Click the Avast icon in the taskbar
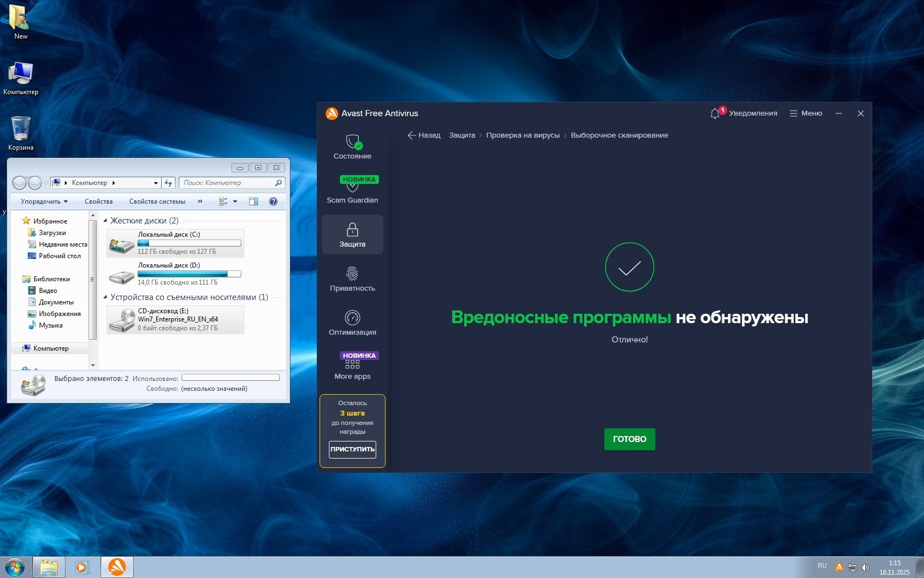924x578 pixels. pyautogui.click(x=117, y=566)
